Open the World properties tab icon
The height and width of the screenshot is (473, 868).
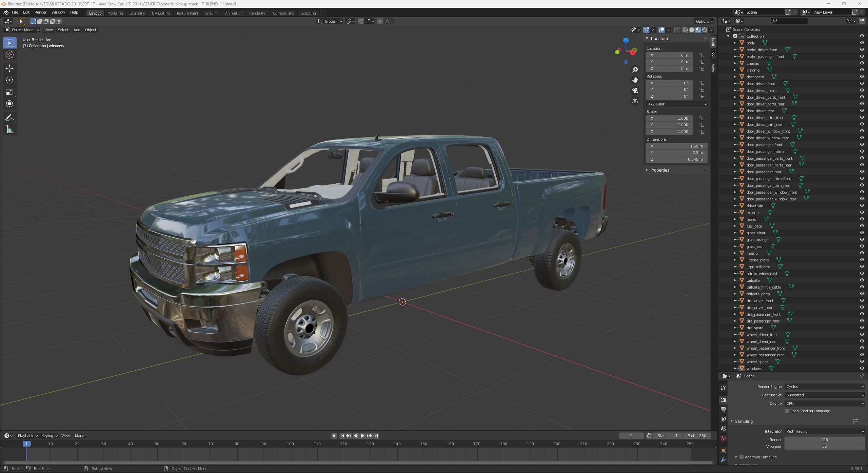pyautogui.click(x=723, y=438)
